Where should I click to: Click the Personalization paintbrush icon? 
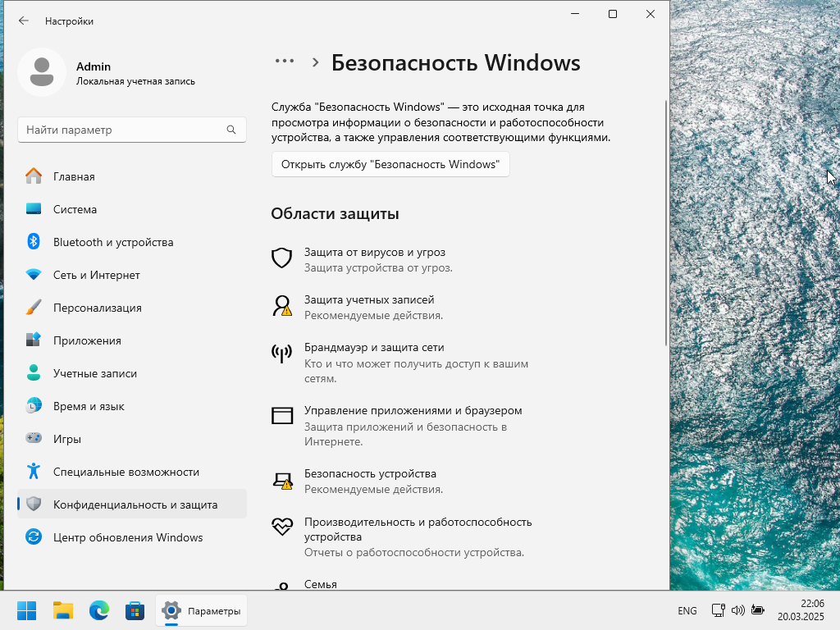pos(34,308)
